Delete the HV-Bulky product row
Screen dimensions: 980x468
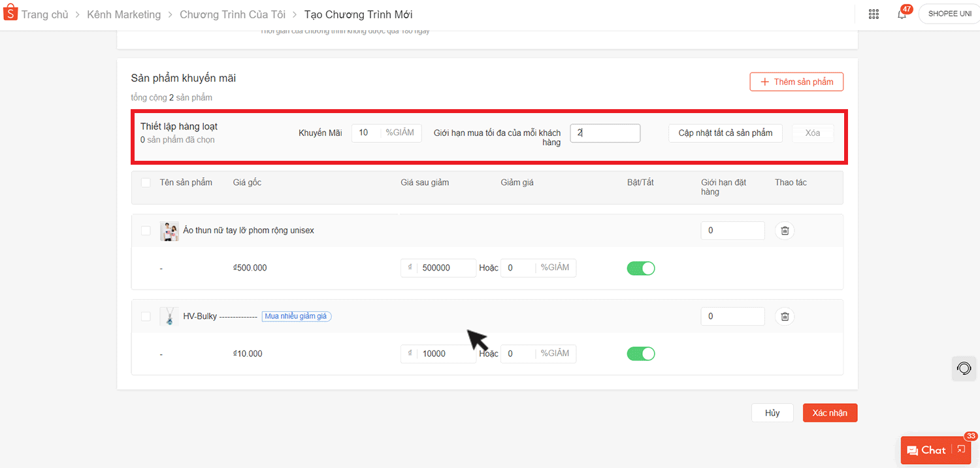point(785,316)
